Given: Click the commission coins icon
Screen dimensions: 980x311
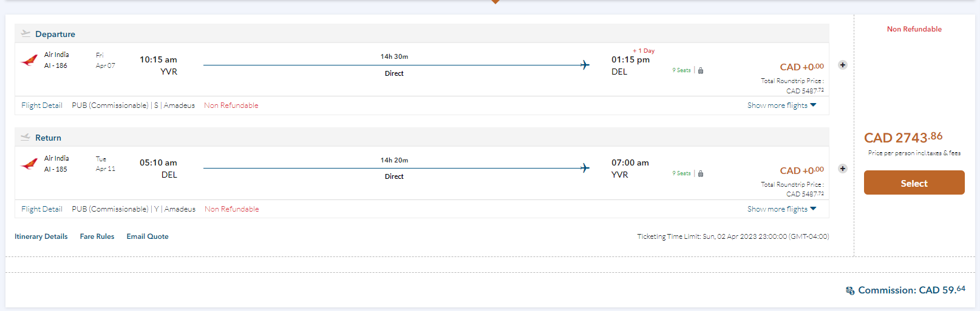Looking at the screenshot, I should 850,291.
